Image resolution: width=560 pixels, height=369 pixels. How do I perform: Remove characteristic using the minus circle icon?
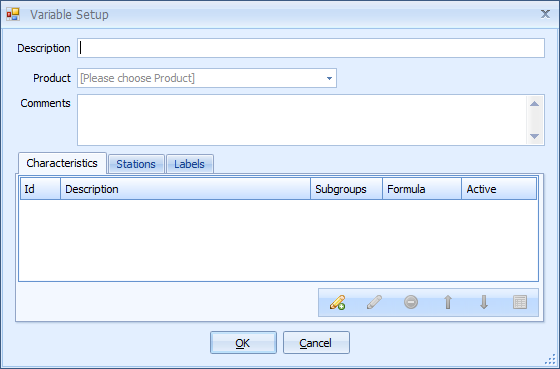coord(411,303)
